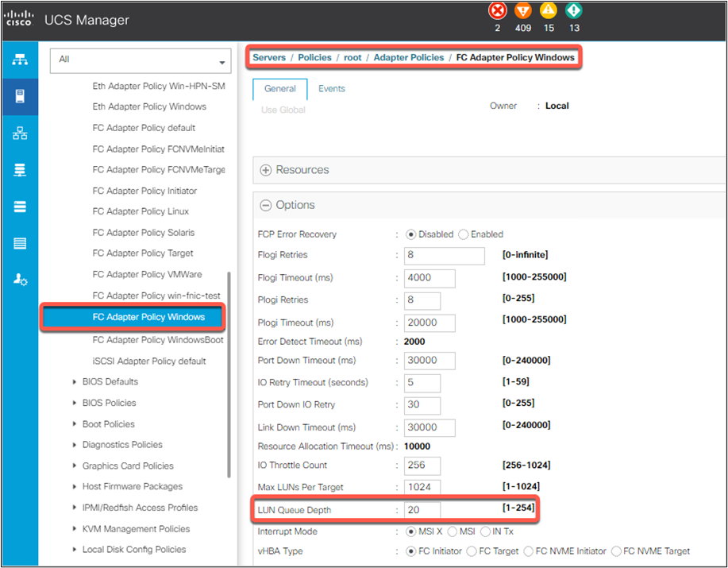
Task: Select FC Adapter Policy VMWare
Action: click(x=147, y=275)
